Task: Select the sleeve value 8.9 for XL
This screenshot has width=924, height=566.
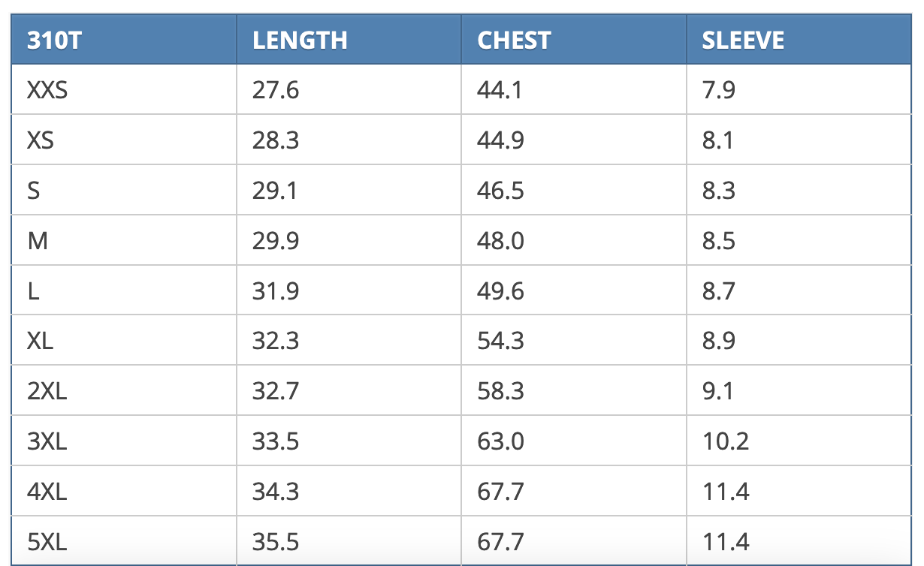Action: [719, 341]
